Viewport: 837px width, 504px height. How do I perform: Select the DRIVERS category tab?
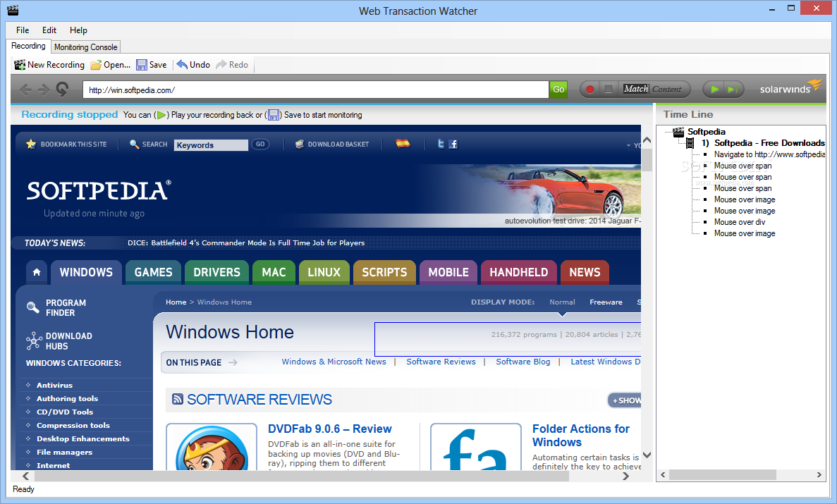pyautogui.click(x=216, y=272)
